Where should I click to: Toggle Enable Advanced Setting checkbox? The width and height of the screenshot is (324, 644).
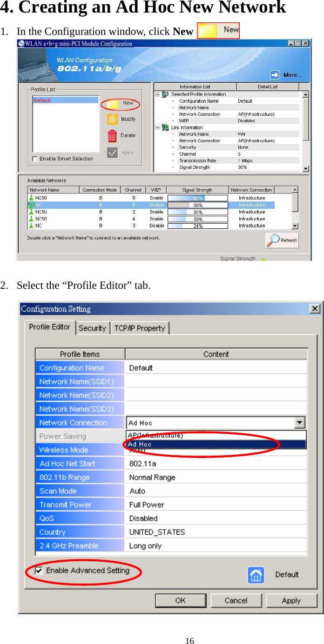(39, 571)
